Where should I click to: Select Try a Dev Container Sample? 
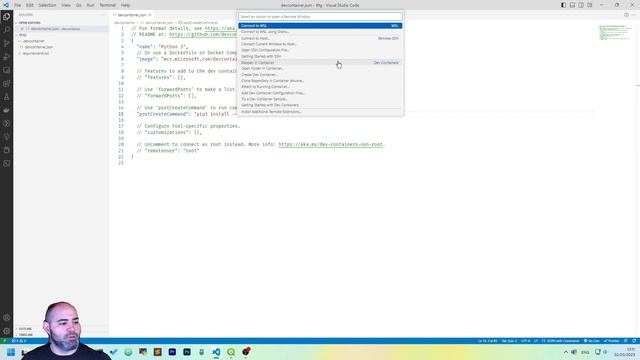click(x=320, y=99)
